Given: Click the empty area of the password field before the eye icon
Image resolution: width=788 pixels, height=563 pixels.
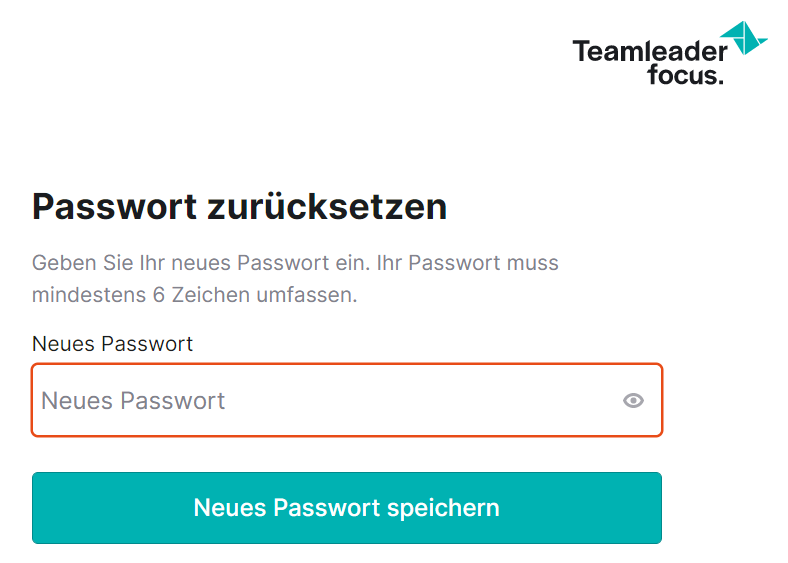Looking at the screenshot, I should coord(422,401).
